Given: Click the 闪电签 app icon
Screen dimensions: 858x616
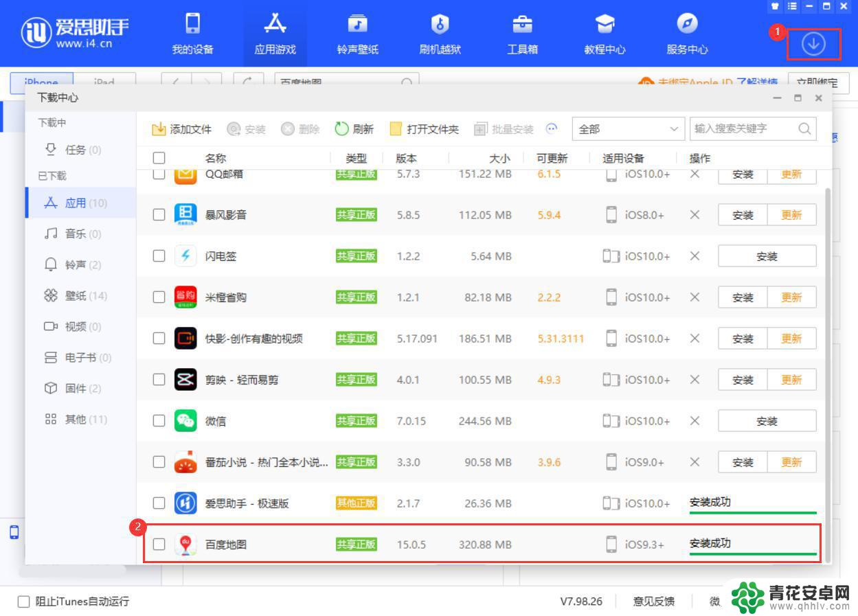Looking at the screenshot, I should coord(185,256).
